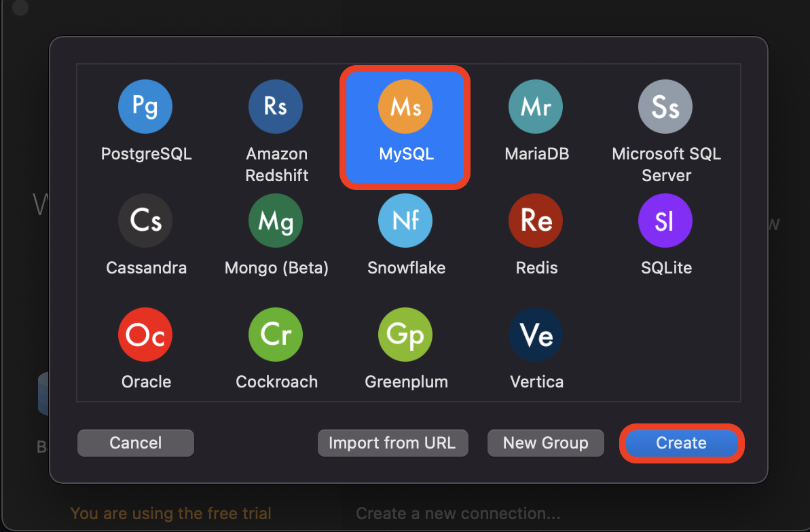Click the Cancel button
This screenshot has height=532, width=810.
(136, 443)
